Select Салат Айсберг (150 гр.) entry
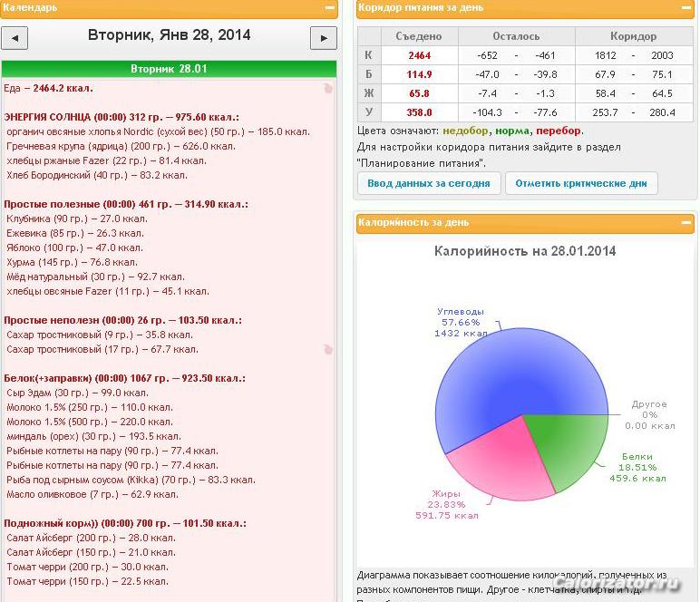The image size is (700, 602). [91, 552]
